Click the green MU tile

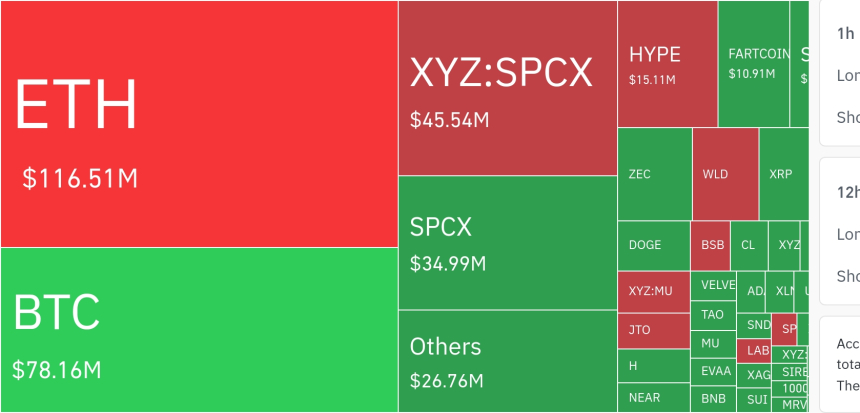tap(713, 344)
